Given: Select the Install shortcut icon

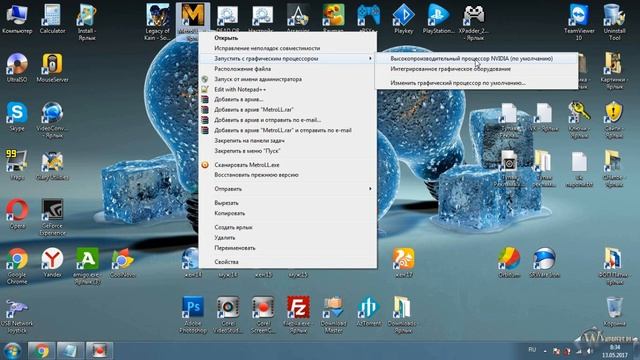Looking at the screenshot, I should 87,22.
